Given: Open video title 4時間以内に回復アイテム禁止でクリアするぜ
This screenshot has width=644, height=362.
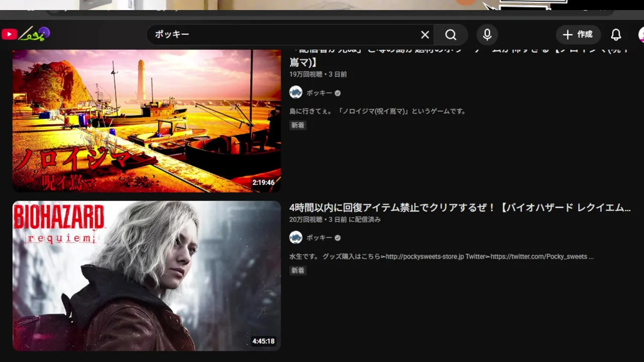Looking at the screenshot, I should coord(460,208).
